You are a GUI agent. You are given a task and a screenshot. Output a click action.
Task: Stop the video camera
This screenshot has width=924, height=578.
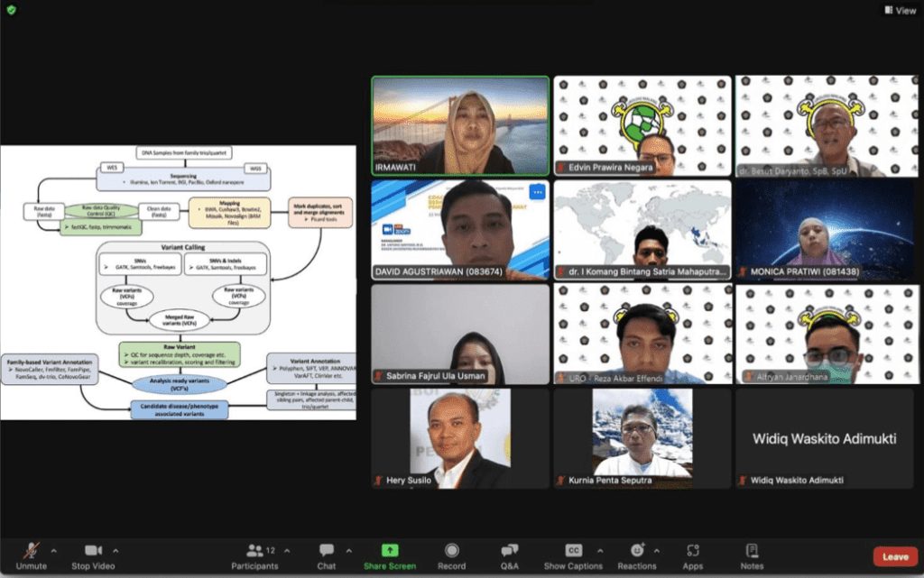[93, 555]
